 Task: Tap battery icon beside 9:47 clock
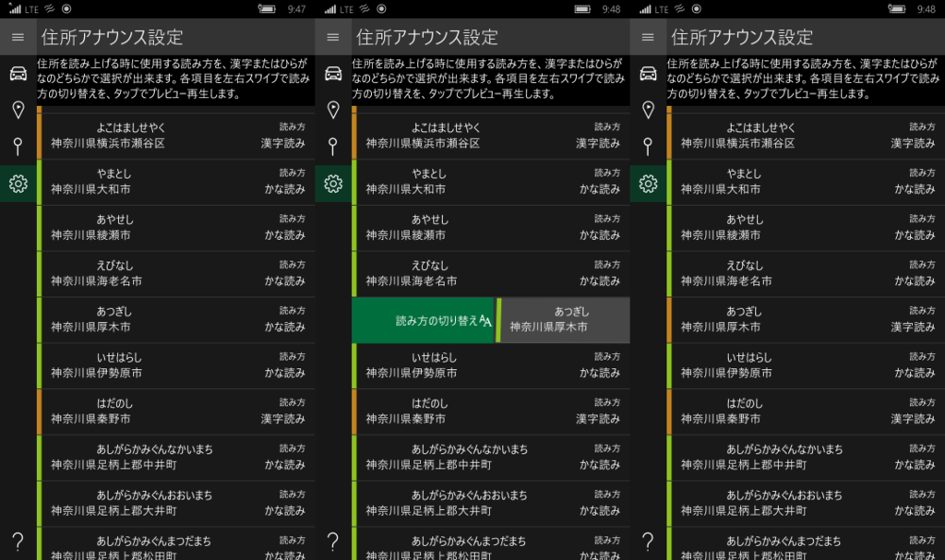pos(267,9)
